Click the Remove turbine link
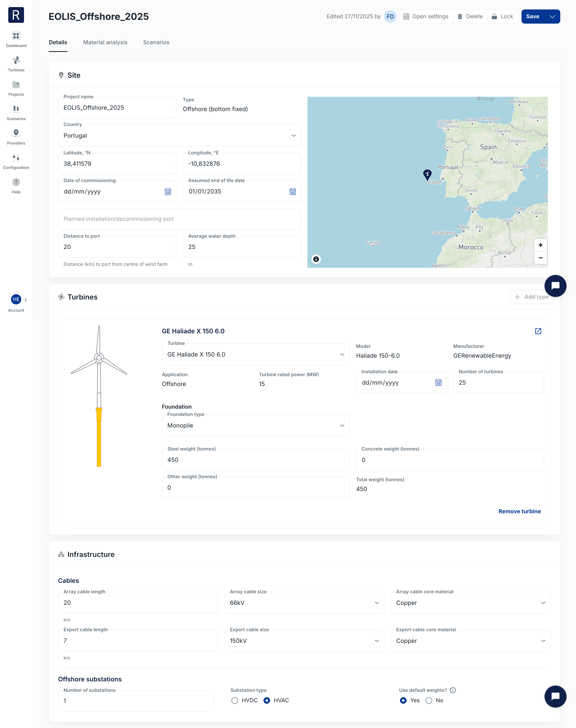Viewport: 576px width, 728px height. point(519,511)
